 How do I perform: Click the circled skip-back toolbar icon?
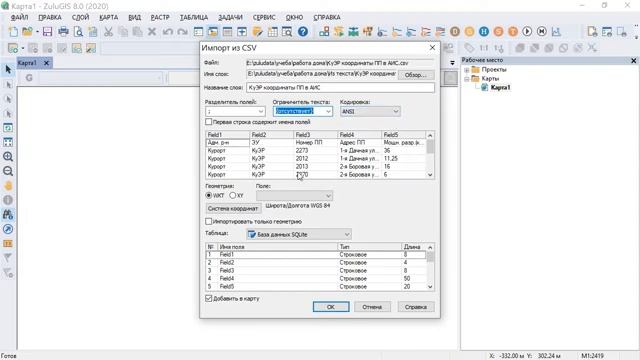[542, 31]
